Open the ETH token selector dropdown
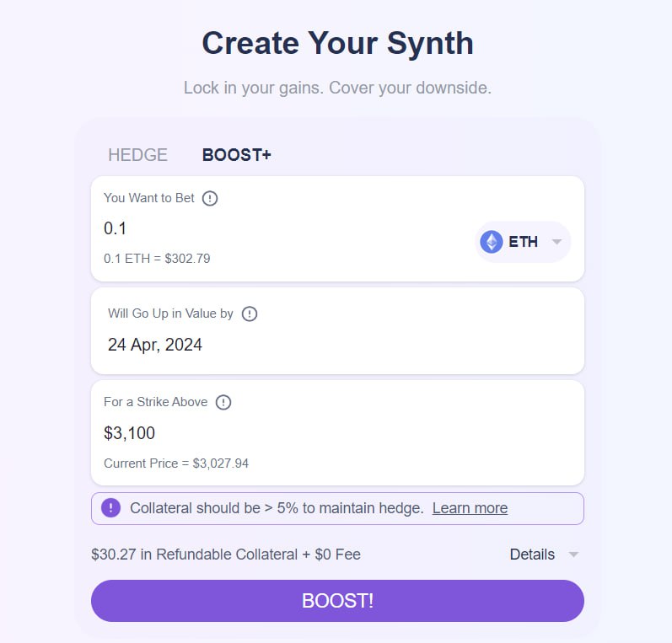The width and height of the screenshot is (672, 643). (x=523, y=242)
